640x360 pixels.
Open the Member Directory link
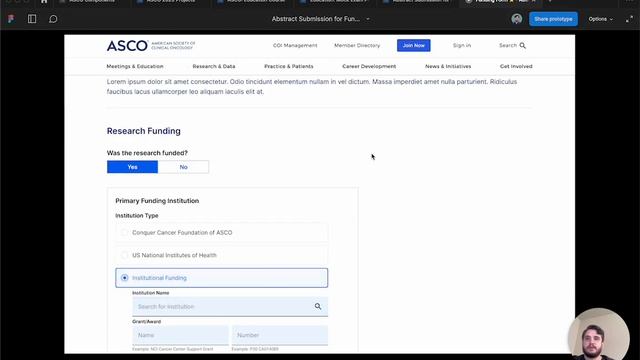coord(357,45)
